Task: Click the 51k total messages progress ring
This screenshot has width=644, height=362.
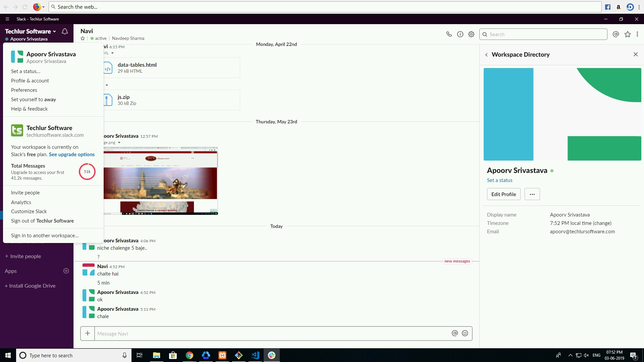Action: pyautogui.click(x=87, y=172)
